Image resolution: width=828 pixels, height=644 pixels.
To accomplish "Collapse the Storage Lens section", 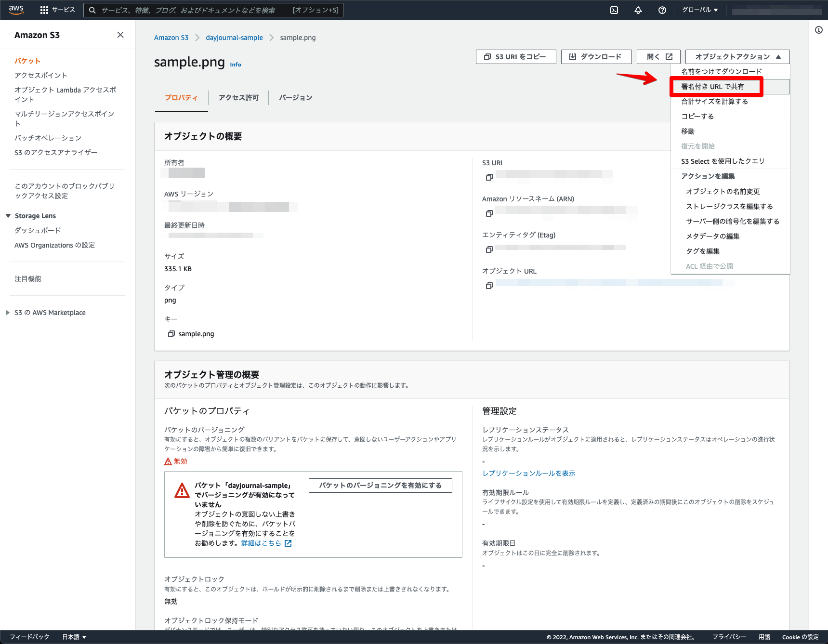I will (x=8, y=216).
